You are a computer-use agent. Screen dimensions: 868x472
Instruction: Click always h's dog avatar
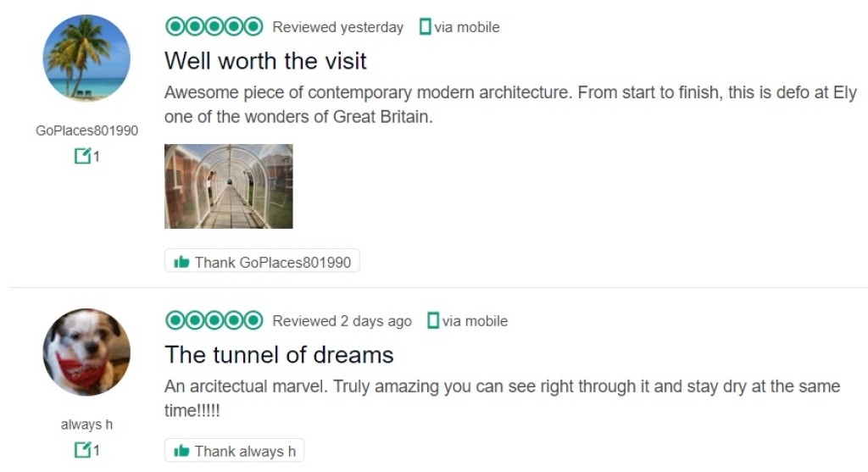(86, 353)
